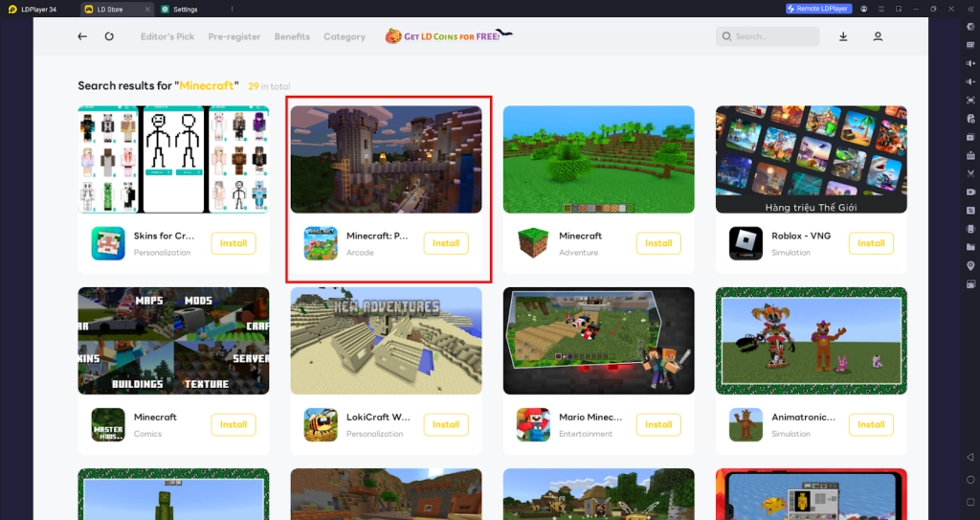Click the Minecraft Adventure grass block icon
Screen dimensions: 980x520
533,243
